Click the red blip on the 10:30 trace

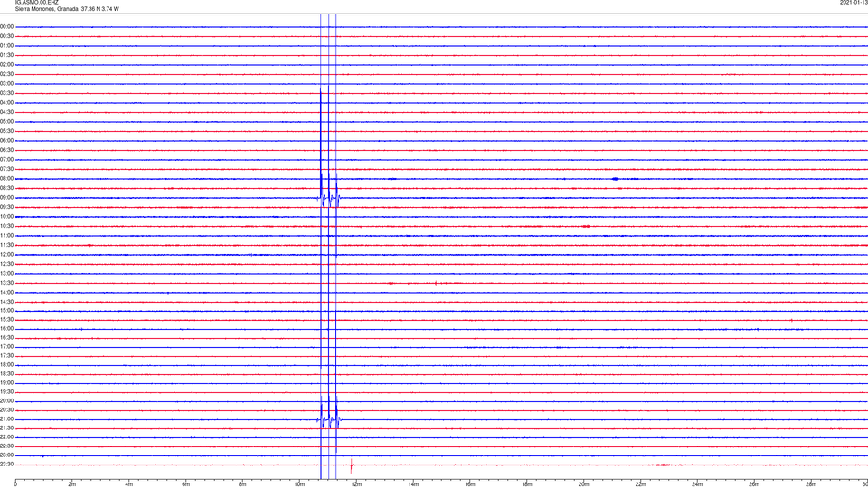coord(586,226)
